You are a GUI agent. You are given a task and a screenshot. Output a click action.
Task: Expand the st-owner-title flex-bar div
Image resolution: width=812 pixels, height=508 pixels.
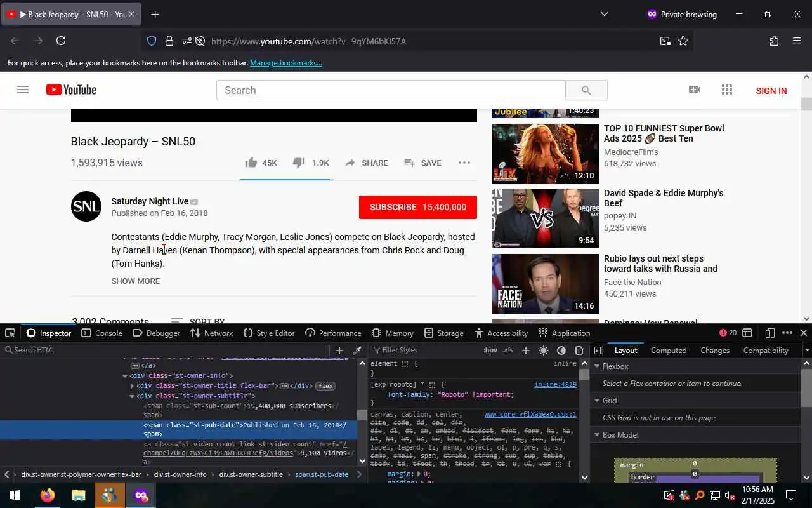pyautogui.click(x=132, y=385)
